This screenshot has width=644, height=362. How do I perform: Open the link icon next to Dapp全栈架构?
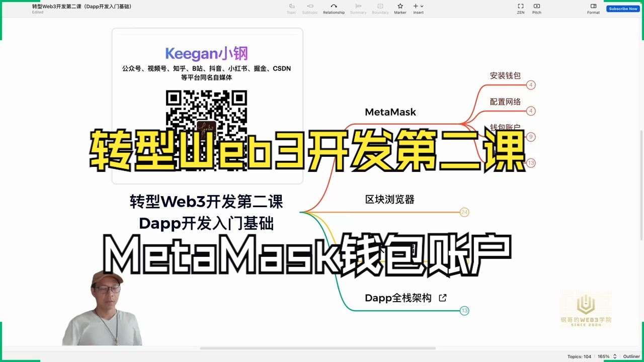443,298
